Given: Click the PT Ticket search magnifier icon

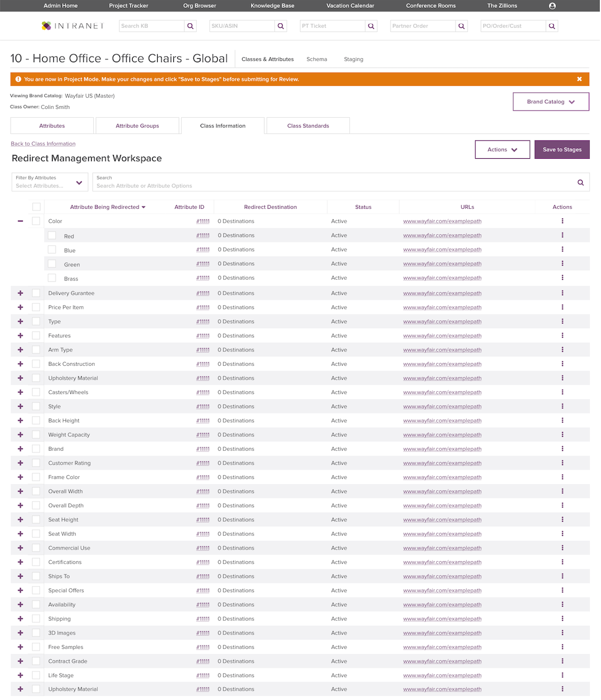Looking at the screenshot, I should pos(372,26).
